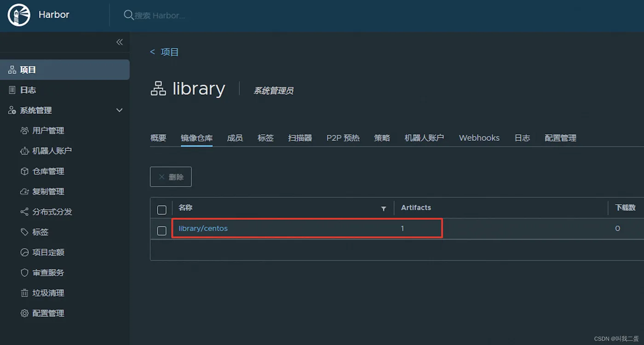The image size is (644, 345).
Task: Click the Harbor lighthouse logo
Action: point(19,15)
